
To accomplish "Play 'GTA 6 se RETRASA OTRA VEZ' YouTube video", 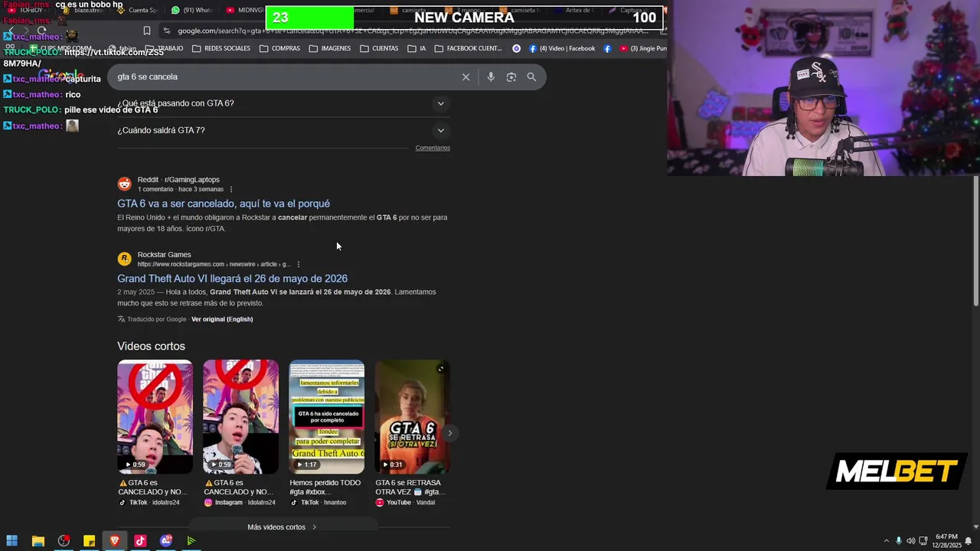I will [x=412, y=417].
